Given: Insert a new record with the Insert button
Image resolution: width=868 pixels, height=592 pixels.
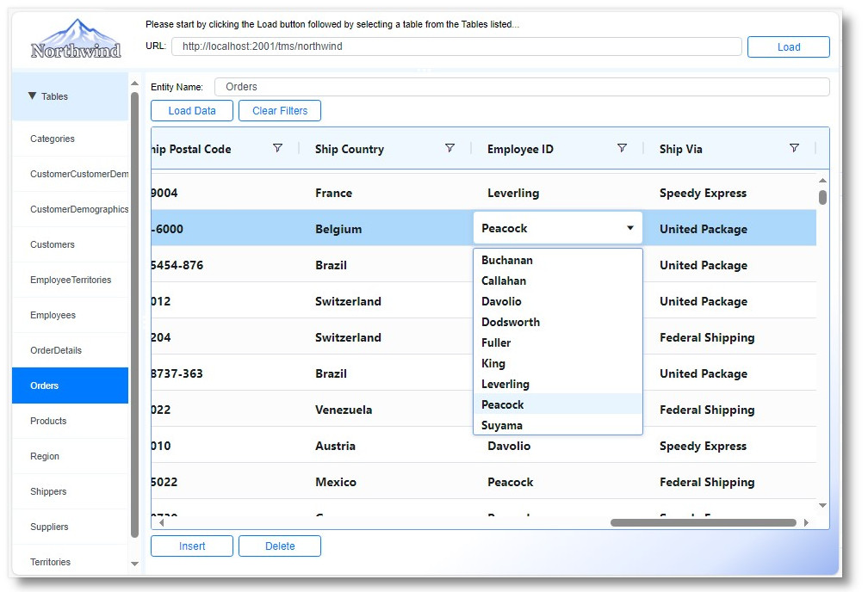Looking at the screenshot, I should [x=191, y=546].
